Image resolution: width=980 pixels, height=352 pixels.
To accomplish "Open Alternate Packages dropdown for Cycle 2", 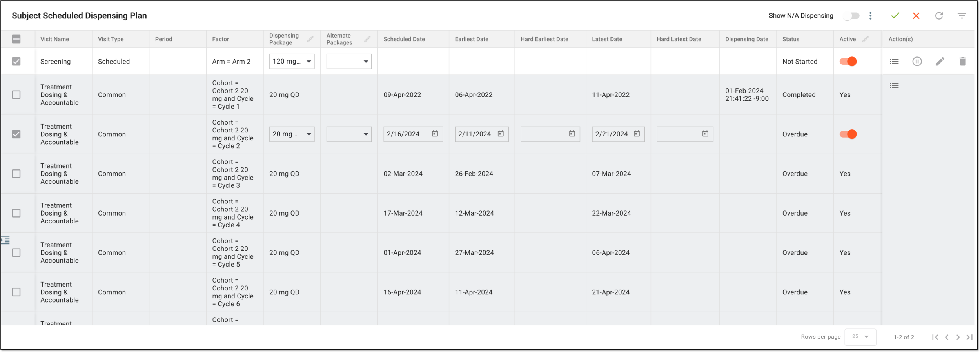I will pyautogui.click(x=349, y=134).
